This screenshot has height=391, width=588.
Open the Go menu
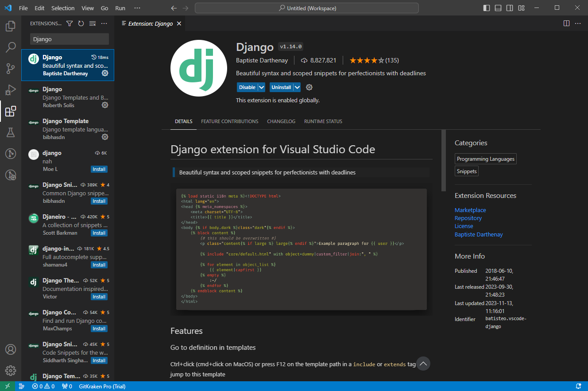coord(104,8)
